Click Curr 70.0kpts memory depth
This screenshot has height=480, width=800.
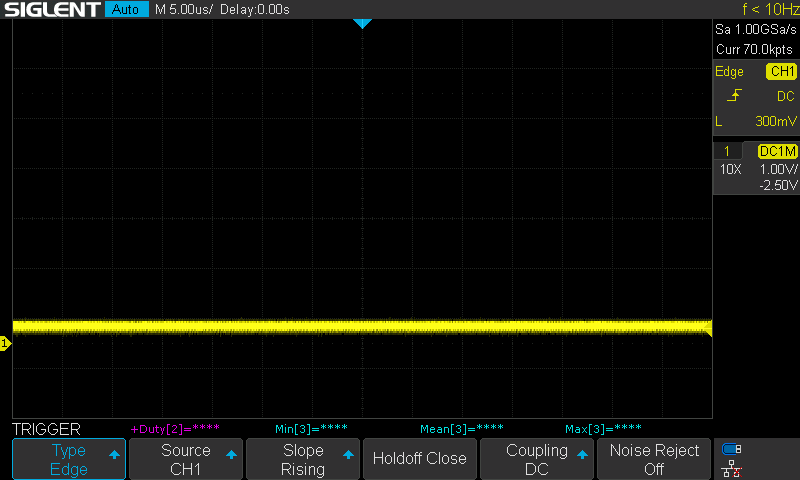click(754, 49)
